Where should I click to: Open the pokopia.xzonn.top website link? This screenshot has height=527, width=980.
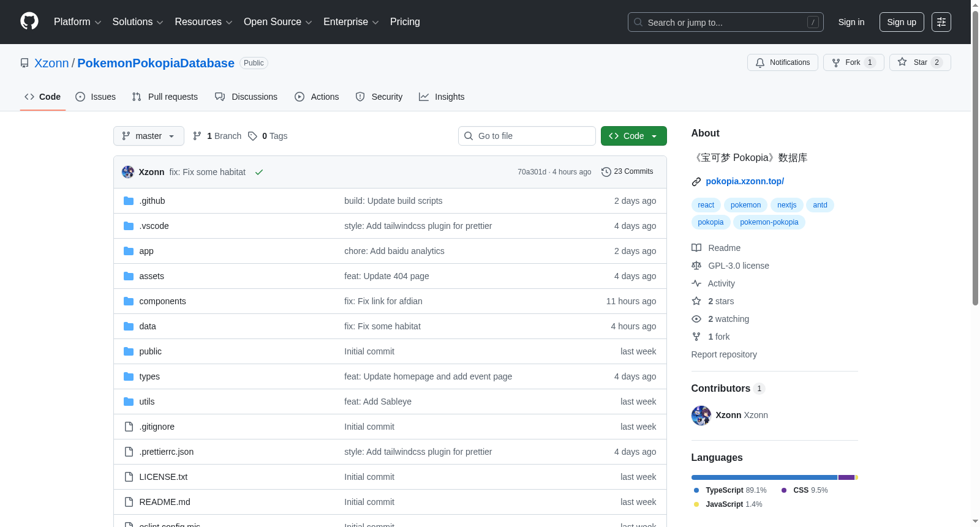[x=745, y=181]
